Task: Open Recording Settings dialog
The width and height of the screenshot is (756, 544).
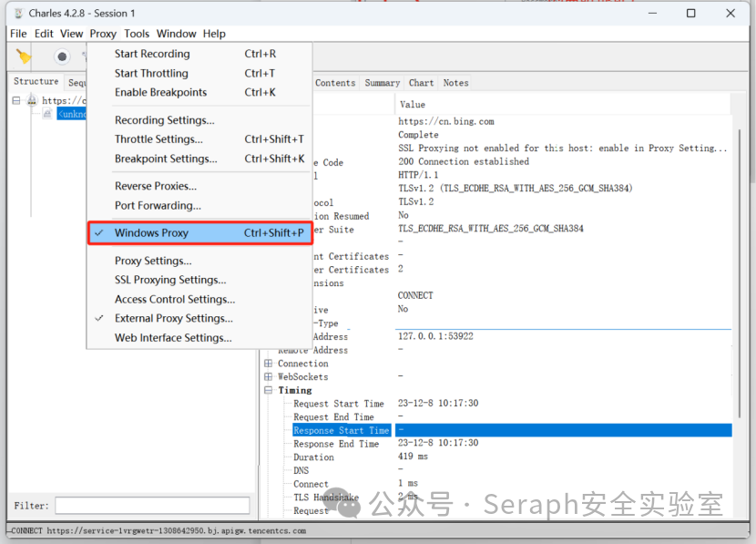Action: (200, 120)
